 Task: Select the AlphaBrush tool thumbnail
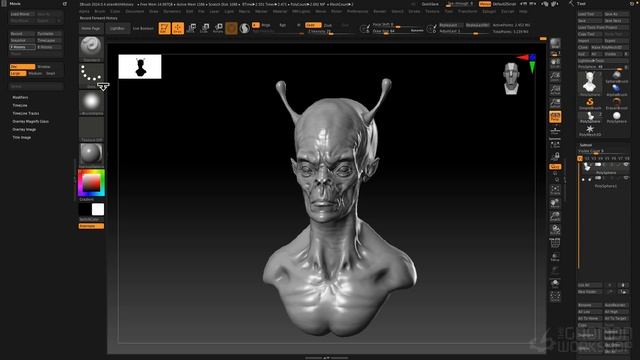616,89
